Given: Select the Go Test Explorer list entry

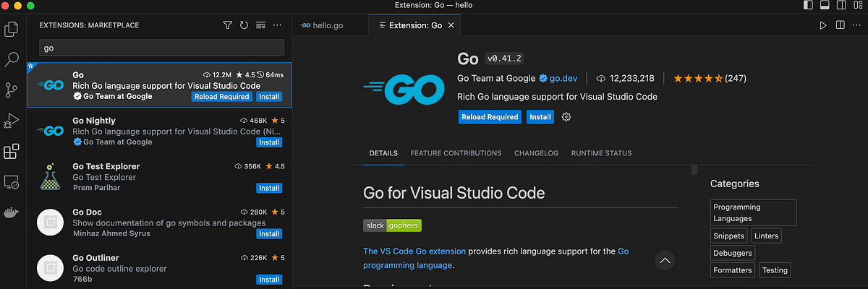Looking at the screenshot, I should pyautogui.click(x=159, y=176).
